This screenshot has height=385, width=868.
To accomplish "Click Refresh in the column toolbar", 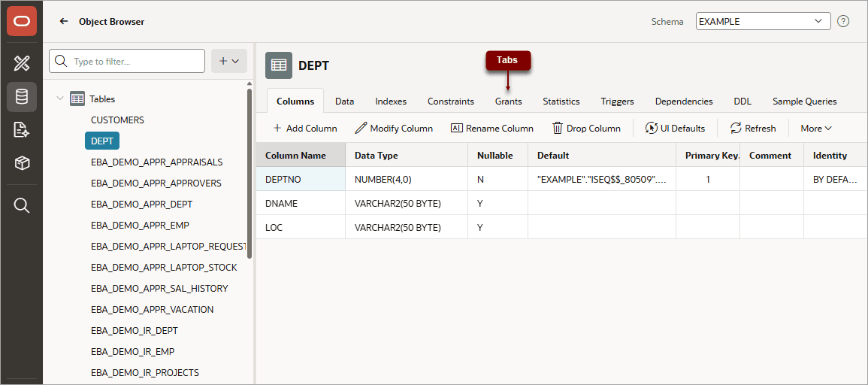I will [753, 128].
